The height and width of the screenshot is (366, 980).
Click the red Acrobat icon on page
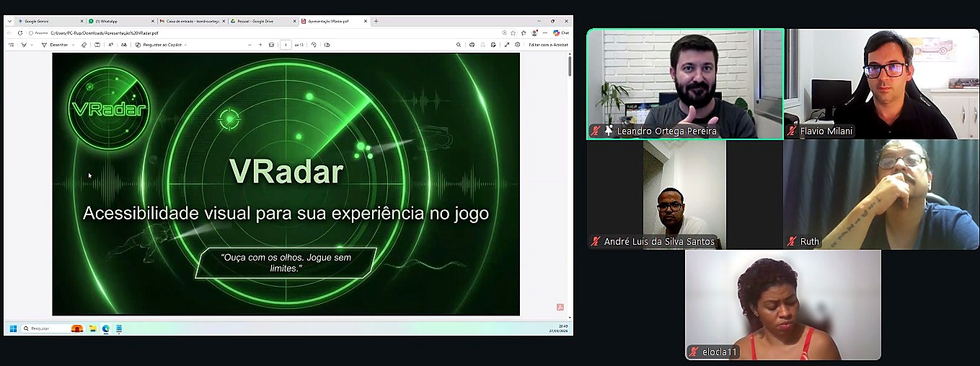pos(560,308)
